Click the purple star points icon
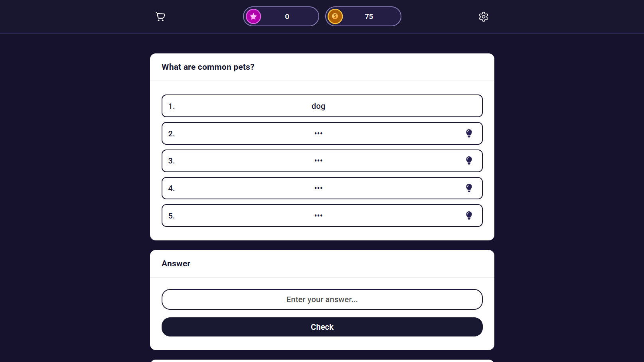Image resolution: width=644 pixels, height=362 pixels. (x=253, y=16)
